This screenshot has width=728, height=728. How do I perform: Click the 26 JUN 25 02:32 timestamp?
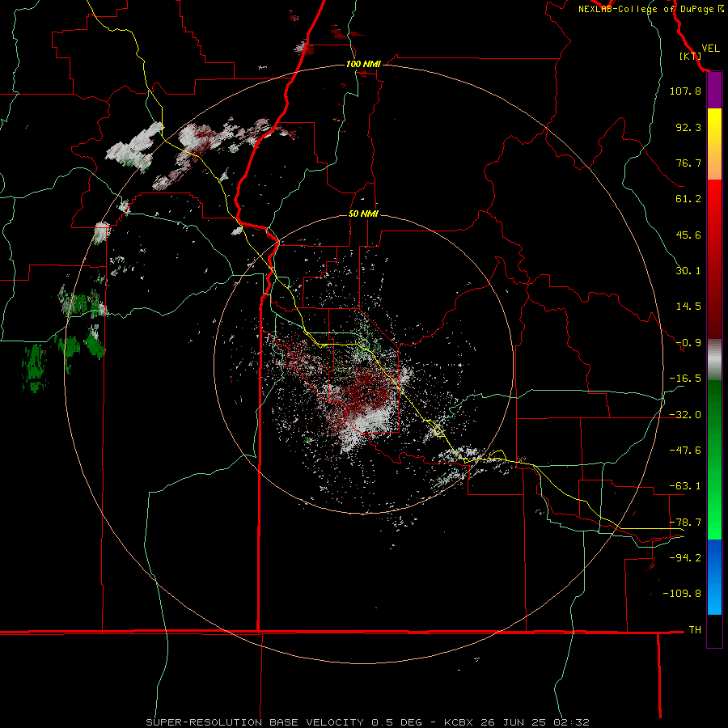pos(537,722)
